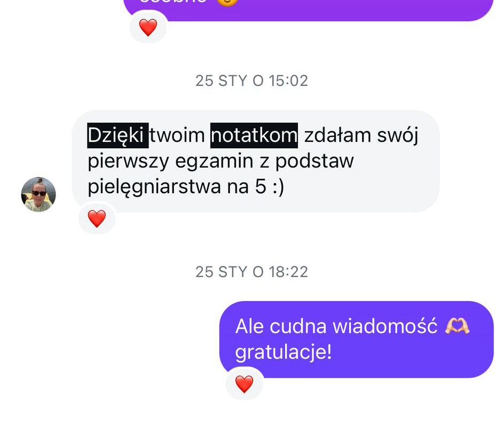Viewport: 504px width, 426px height.
Task: Click the heart-hands emoji in the purple message
Action: [x=457, y=326]
